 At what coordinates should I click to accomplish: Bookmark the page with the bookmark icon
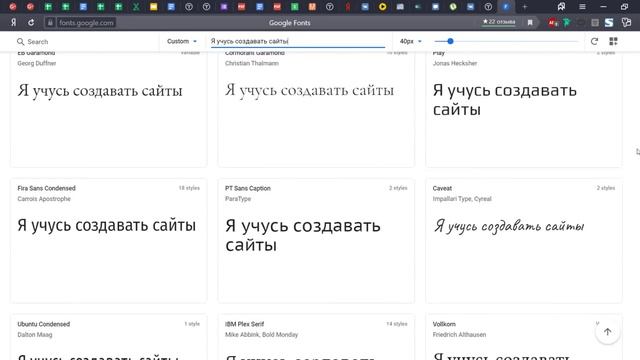coord(530,23)
